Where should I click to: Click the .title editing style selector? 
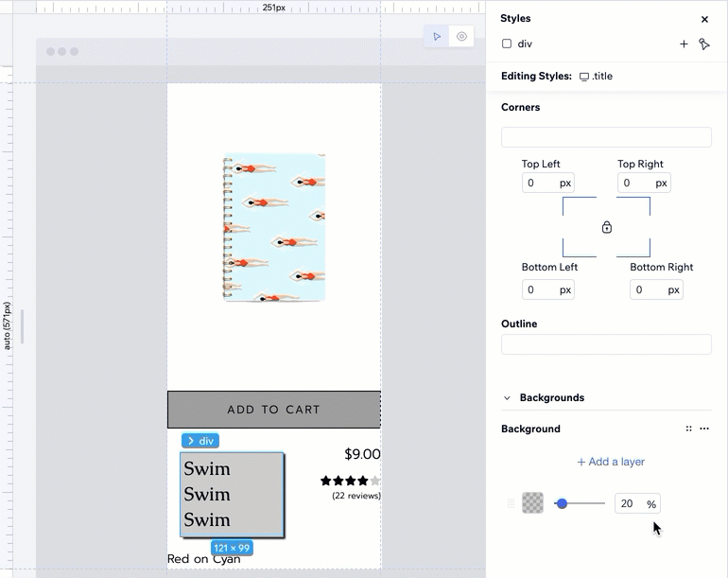point(597,77)
